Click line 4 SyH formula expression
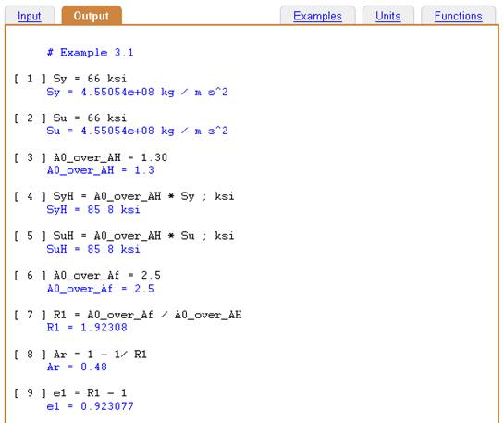The height and width of the screenshot is (423, 504). click(143, 196)
